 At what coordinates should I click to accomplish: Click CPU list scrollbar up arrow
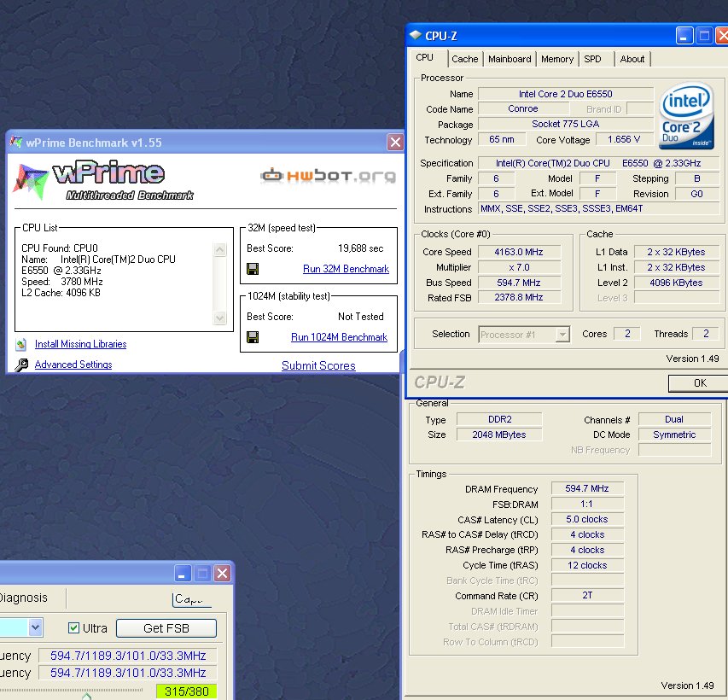[x=219, y=250]
